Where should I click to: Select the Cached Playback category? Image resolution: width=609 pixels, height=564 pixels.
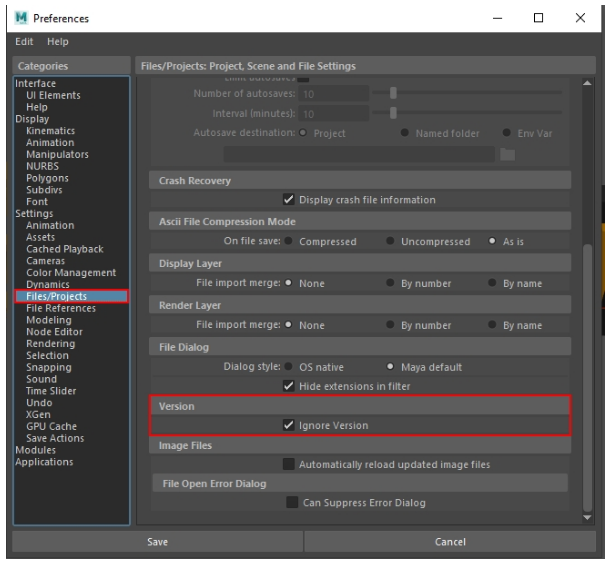coord(65,249)
